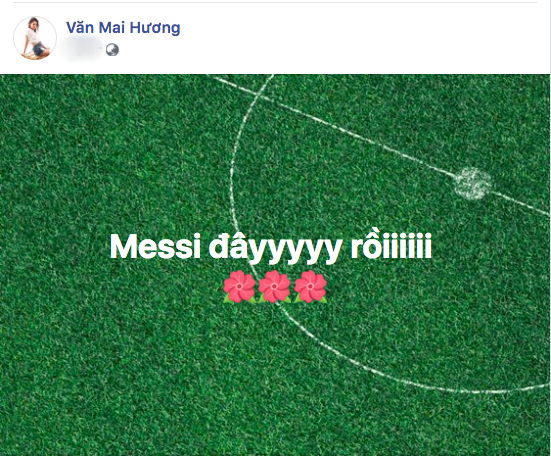Image resolution: width=551 pixels, height=456 pixels.
Task: Click the middle pink flower emoji
Action: 274,286
